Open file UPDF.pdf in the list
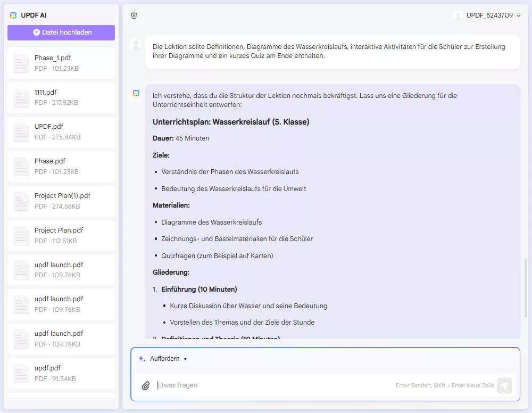Screen dimensions: 532x413 pos(61,132)
